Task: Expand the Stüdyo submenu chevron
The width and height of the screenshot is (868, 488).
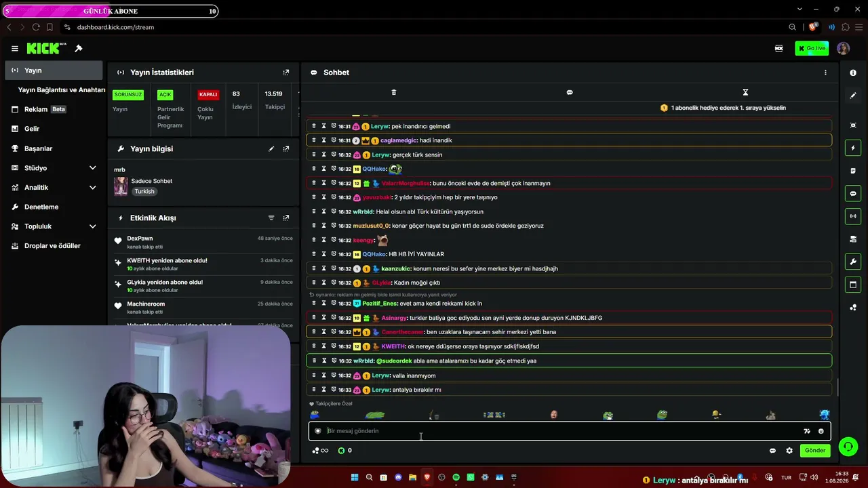Action: click(x=92, y=168)
